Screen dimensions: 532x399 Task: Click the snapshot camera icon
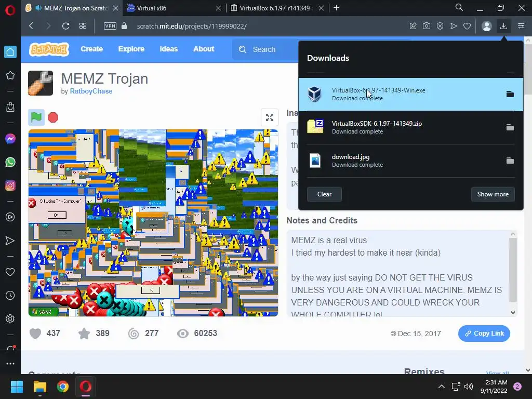pos(427,26)
